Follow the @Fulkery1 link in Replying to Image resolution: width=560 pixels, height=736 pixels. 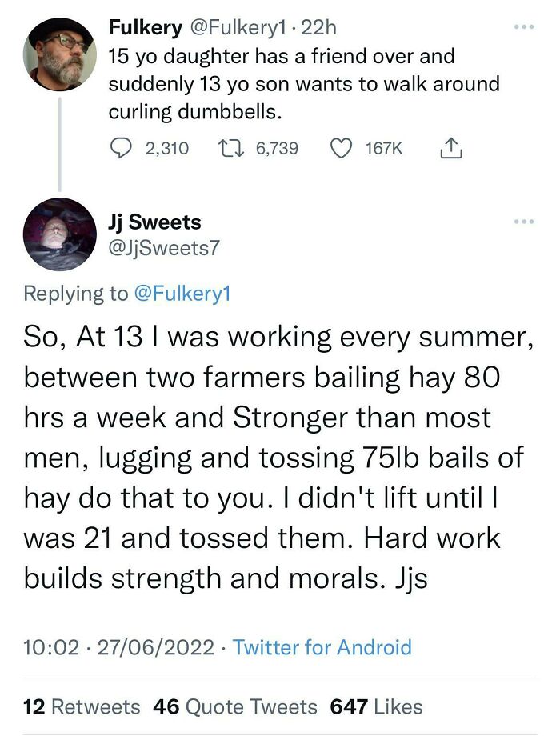(x=182, y=294)
